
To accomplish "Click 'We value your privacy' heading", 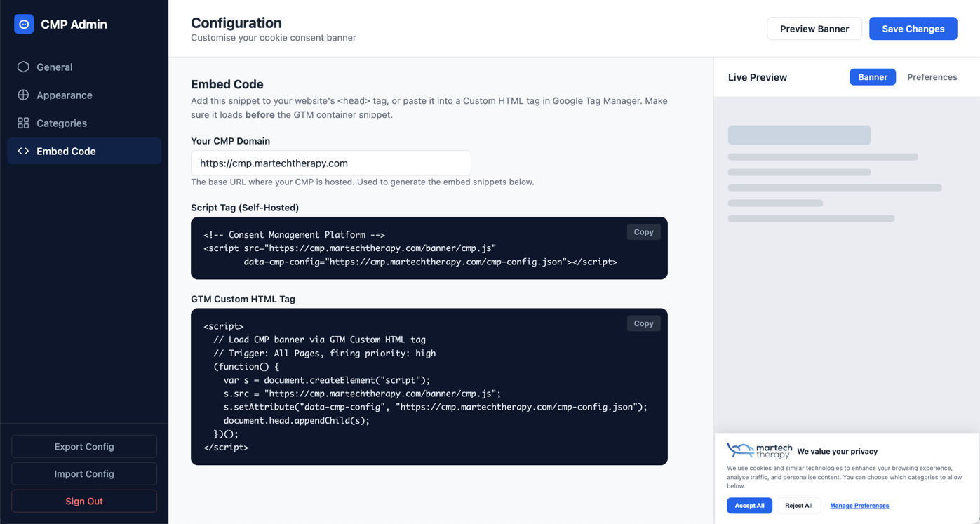I will pyautogui.click(x=838, y=452).
